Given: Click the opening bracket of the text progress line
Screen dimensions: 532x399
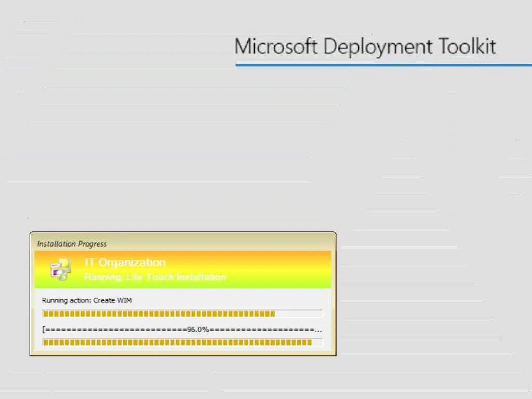Looking at the screenshot, I should 44,329.
